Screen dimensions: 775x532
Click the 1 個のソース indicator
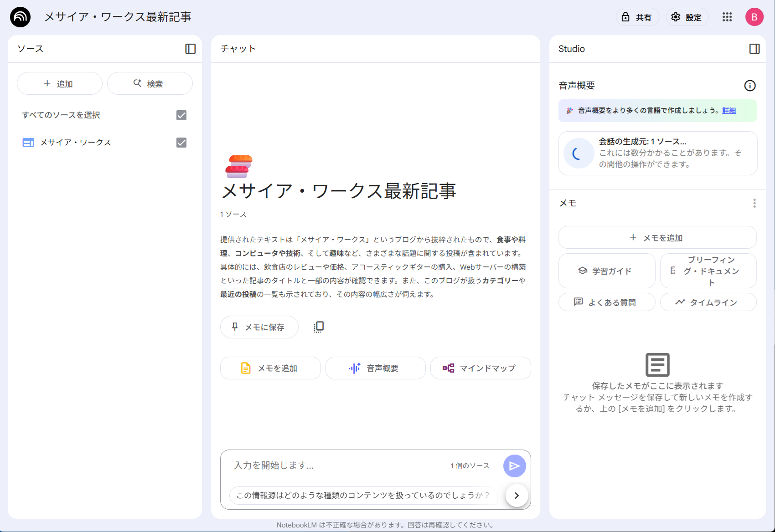click(470, 465)
